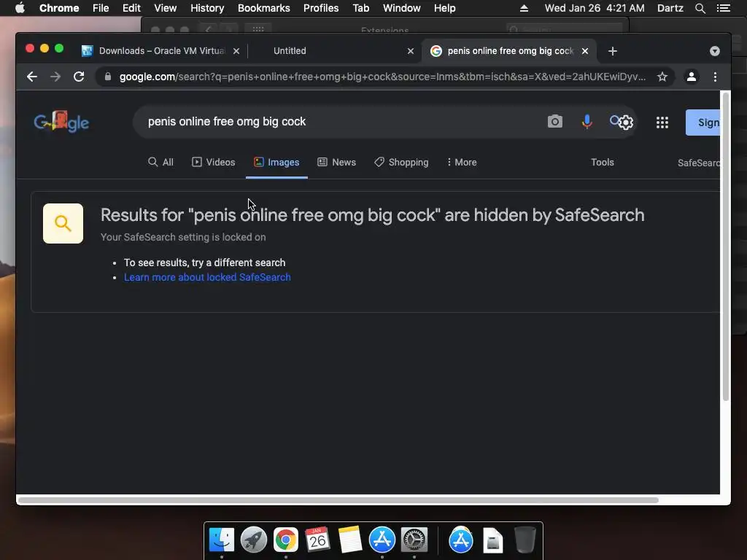Open the Edit menu
Image resolution: width=747 pixels, height=560 pixels.
click(131, 8)
